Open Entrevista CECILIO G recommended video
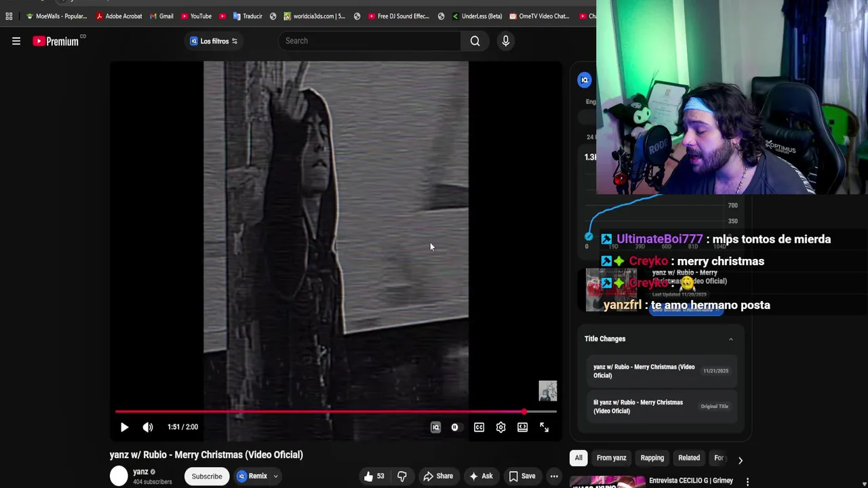Viewport: 868px width, 488px height. tap(691, 481)
